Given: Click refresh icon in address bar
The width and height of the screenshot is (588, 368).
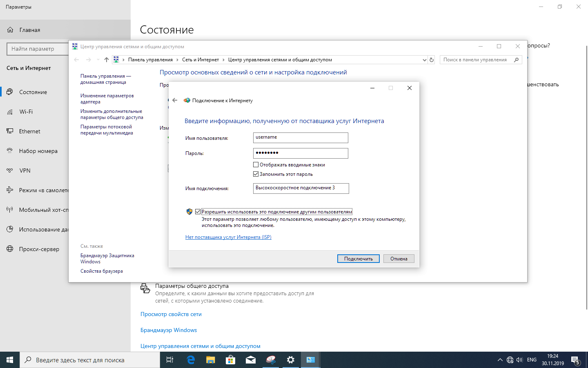Looking at the screenshot, I should coord(432,60).
